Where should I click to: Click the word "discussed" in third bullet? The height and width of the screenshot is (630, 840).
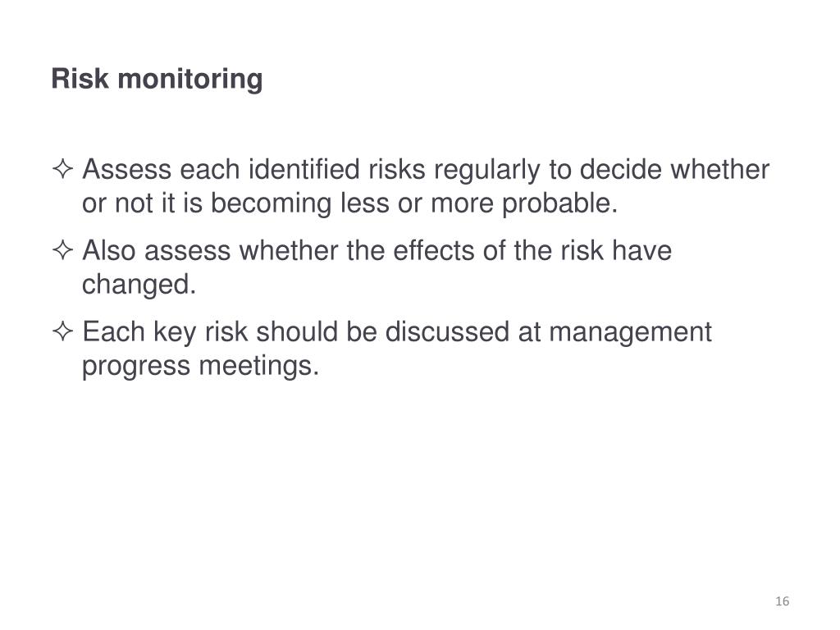tap(447, 331)
